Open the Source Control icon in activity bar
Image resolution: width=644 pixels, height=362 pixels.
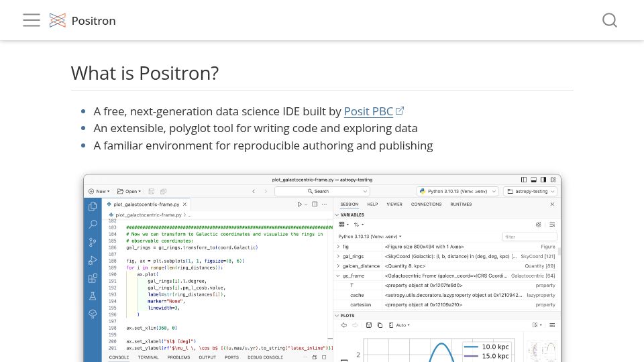(x=93, y=242)
